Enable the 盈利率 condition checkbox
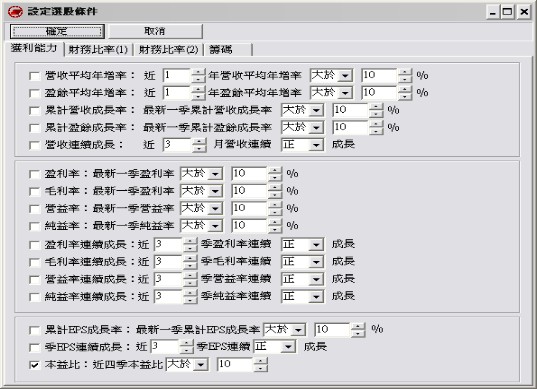Screen dimensions: 537x389 pyautogui.click(x=34, y=174)
